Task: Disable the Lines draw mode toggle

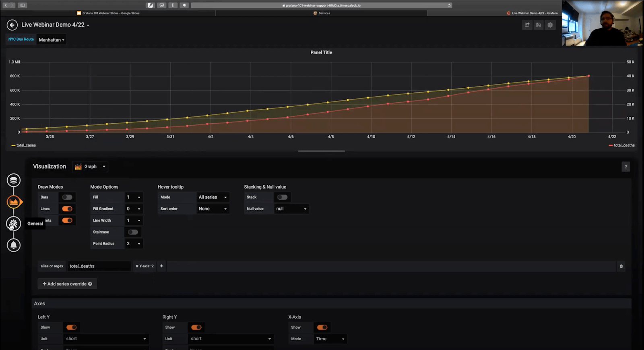Action: point(67,209)
